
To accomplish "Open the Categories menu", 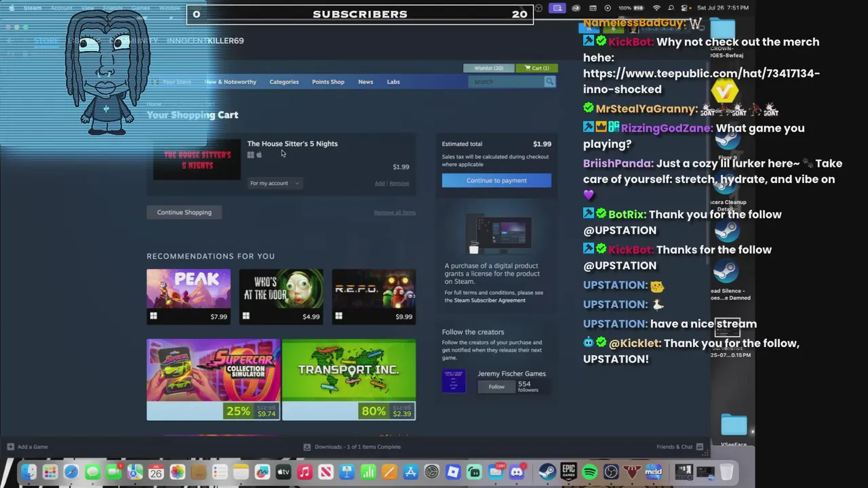I will pyautogui.click(x=284, y=82).
